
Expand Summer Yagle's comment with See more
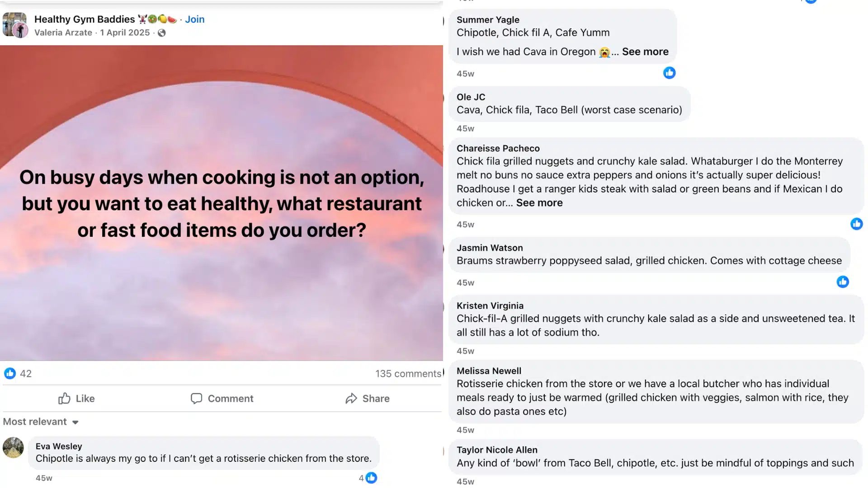[645, 52]
